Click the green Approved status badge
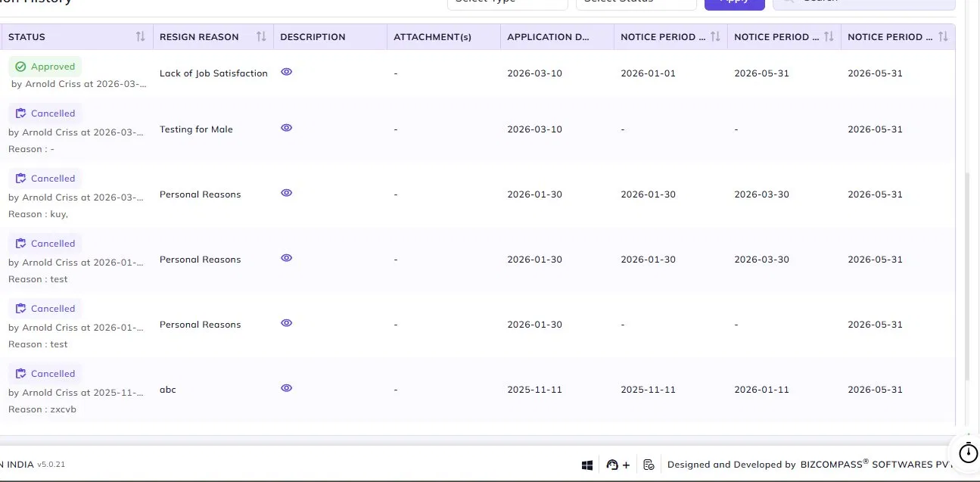The height and width of the screenshot is (482, 980). point(45,67)
